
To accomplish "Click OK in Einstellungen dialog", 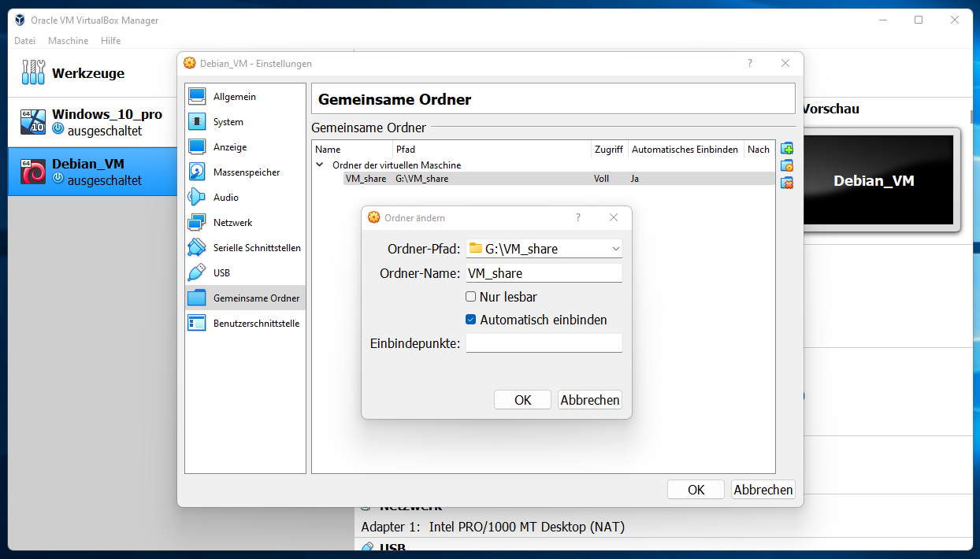I will (696, 490).
